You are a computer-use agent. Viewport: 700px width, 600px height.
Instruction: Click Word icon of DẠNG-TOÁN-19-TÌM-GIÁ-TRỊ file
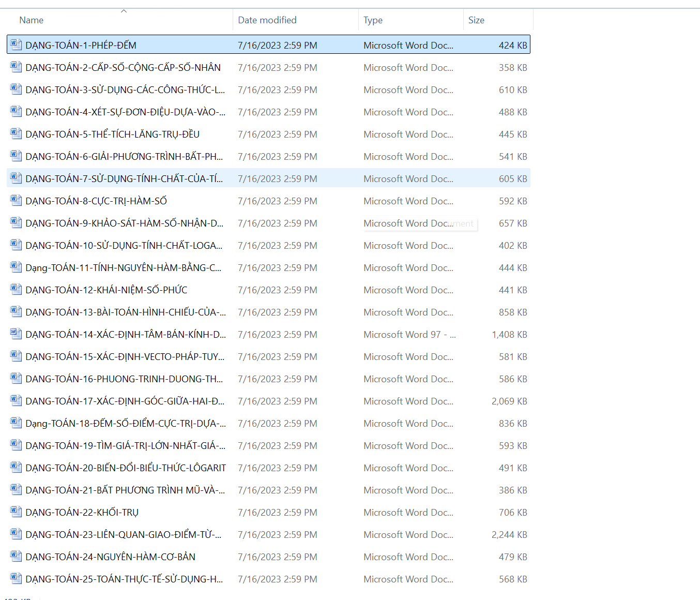pos(16,445)
